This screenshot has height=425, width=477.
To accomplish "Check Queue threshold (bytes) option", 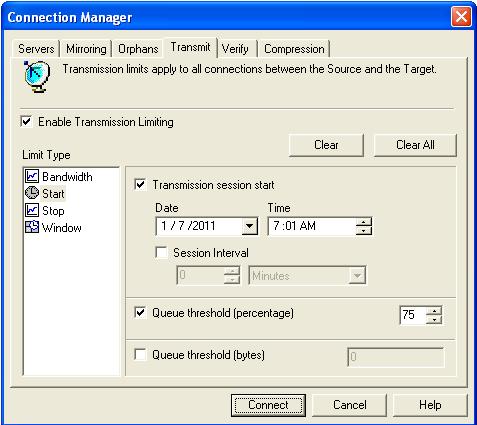I will click(140, 354).
